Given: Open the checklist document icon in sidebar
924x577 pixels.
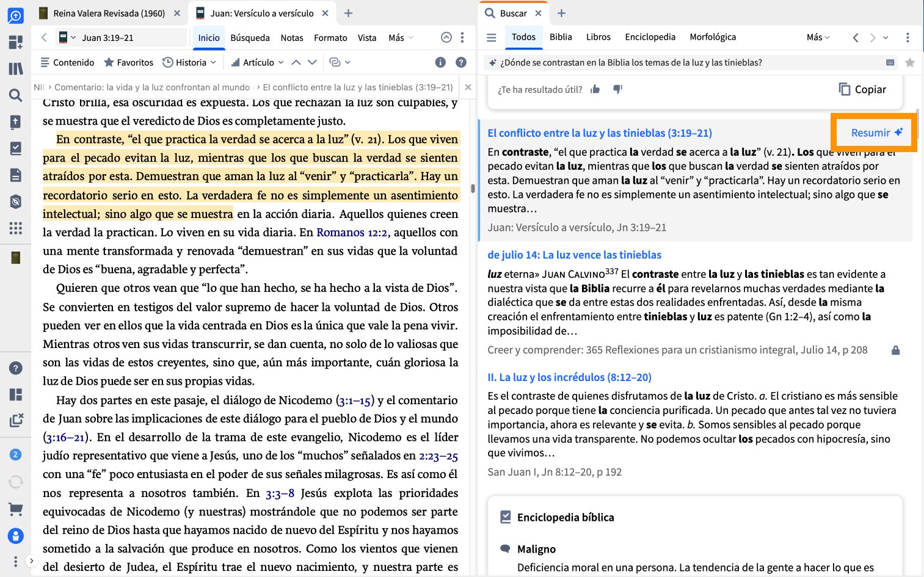Looking at the screenshot, I should 15,148.
